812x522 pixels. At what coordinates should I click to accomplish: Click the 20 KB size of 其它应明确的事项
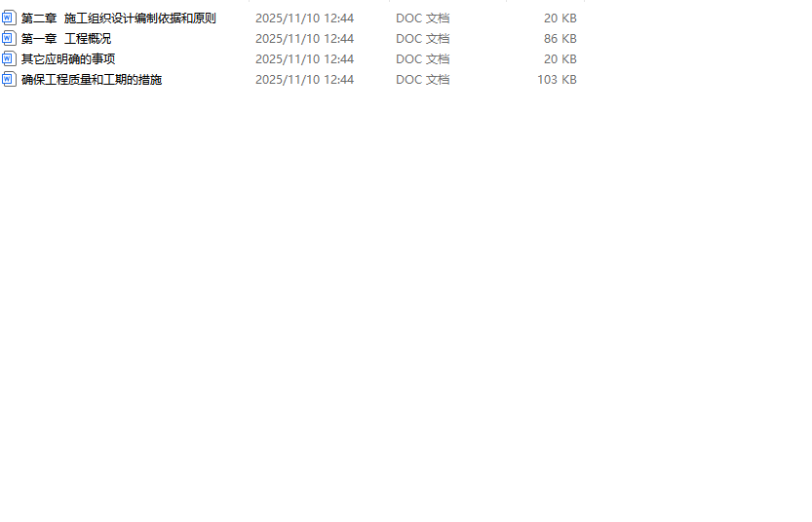(x=561, y=59)
